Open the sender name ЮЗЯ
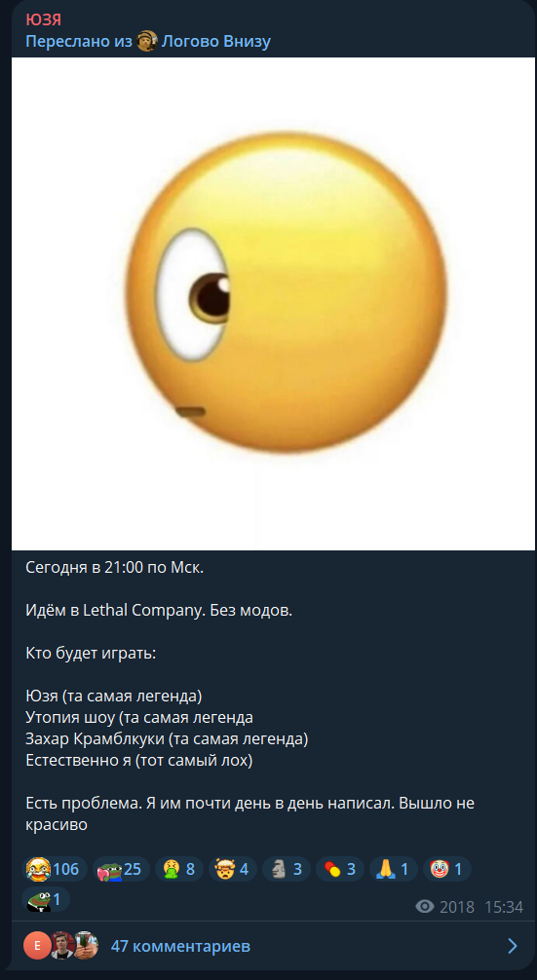This screenshot has width=537, height=980. click(43, 20)
